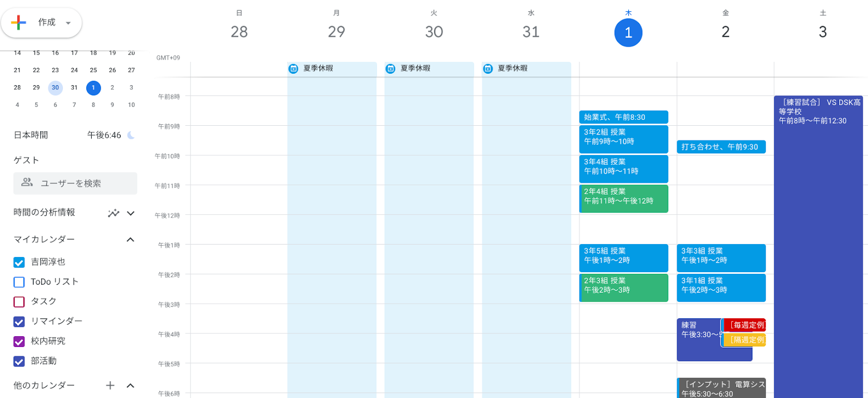The width and height of the screenshot is (868, 398).
Task: Open the 3年3組 授業 event on Friday
Action: pyautogui.click(x=722, y=258)
